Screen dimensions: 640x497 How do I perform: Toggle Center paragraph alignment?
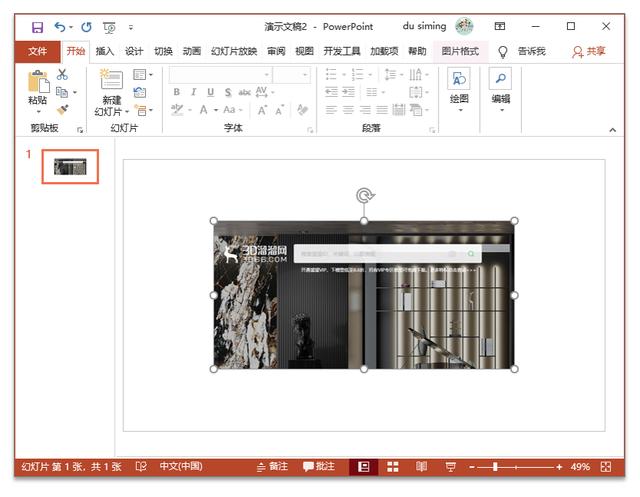click(x=348, y=109)
